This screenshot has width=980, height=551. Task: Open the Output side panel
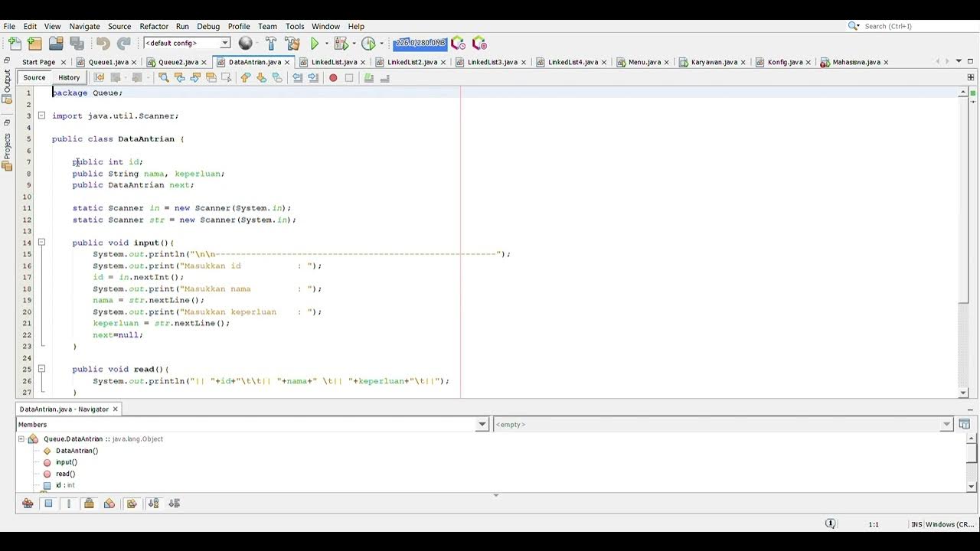(7, 86)
